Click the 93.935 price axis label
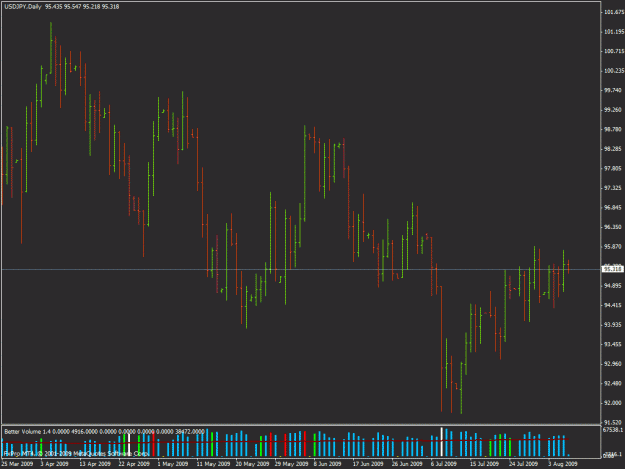Viewport: 625px width, 469px height. point(613,325)
